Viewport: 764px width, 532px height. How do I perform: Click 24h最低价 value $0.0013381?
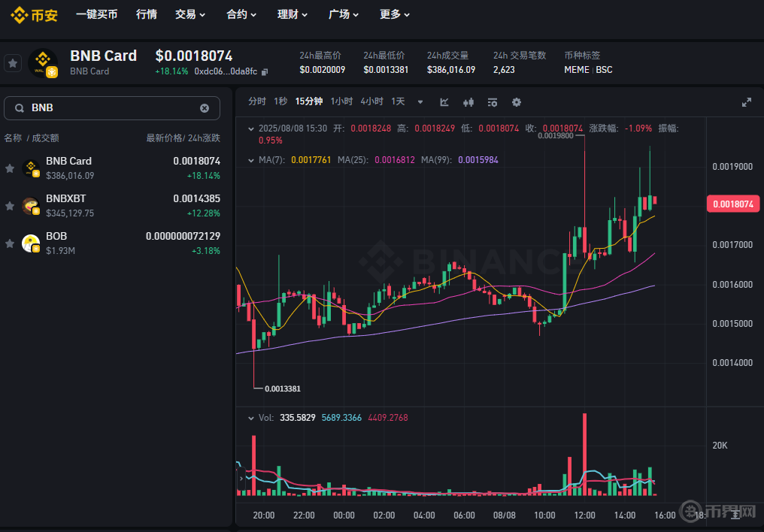[x=386, y=70]
